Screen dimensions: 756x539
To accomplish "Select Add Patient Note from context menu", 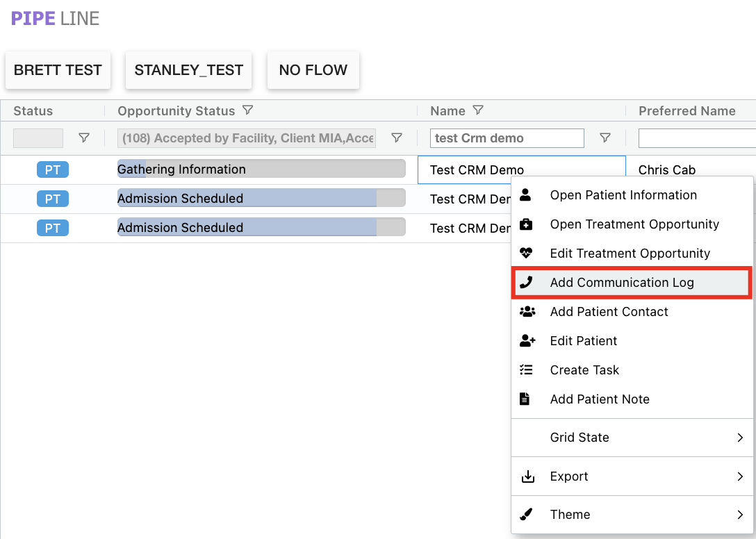I will pos(600,399).
